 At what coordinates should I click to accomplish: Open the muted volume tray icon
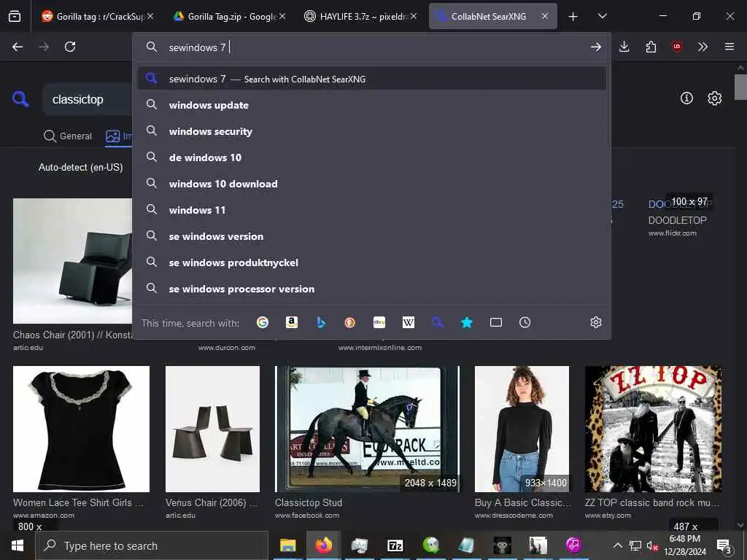pyautogui.click(x=652, y=545)
